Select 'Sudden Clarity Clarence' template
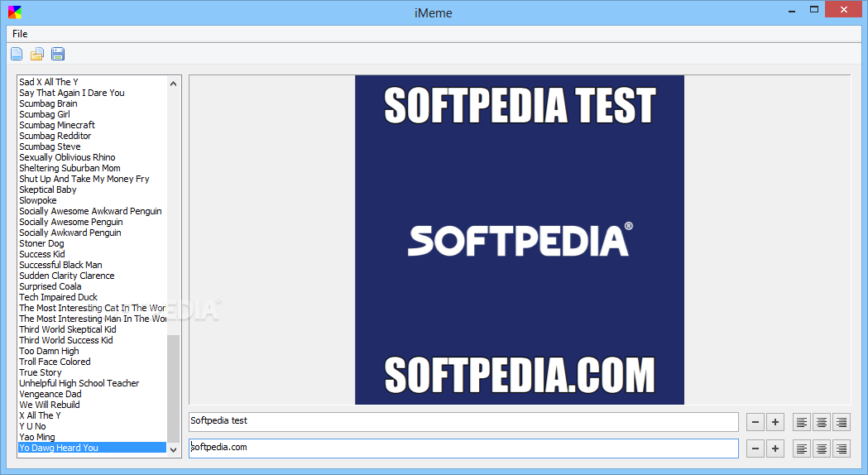Viewport: 868px width, 475px height. coord(66,276)
